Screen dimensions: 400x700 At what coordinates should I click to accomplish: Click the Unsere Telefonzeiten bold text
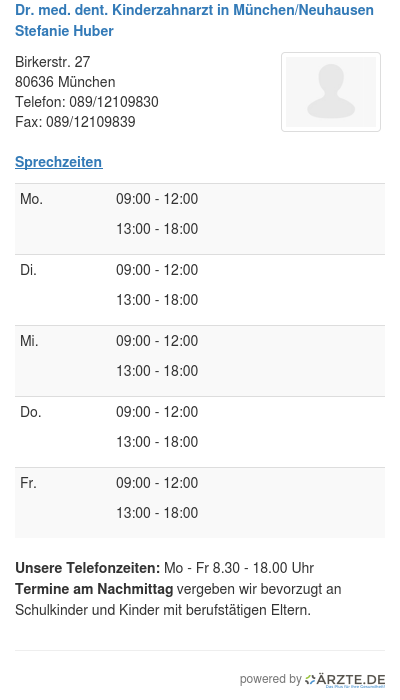click(x=88, y=568)
